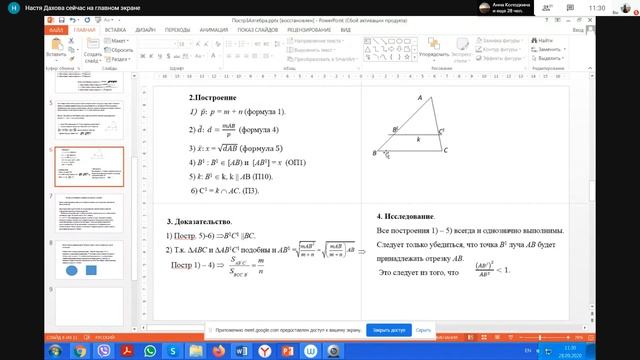Expand the shapes gallery more arrow
Image resolution: width=640 pixels, height=360 pixels.
pyautogui.click(x=415, y=58)
